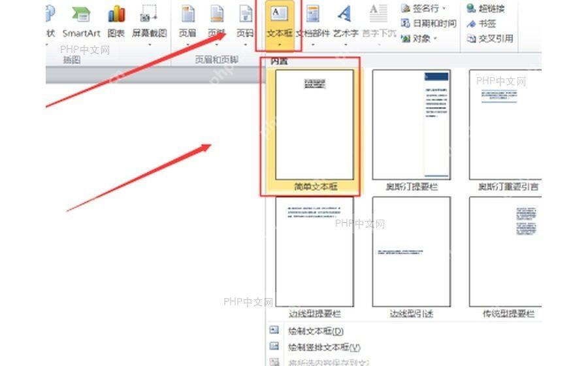Click the footer (页脚) icon
The height and width of the screenshot is (366, 588).
point(216,15)
